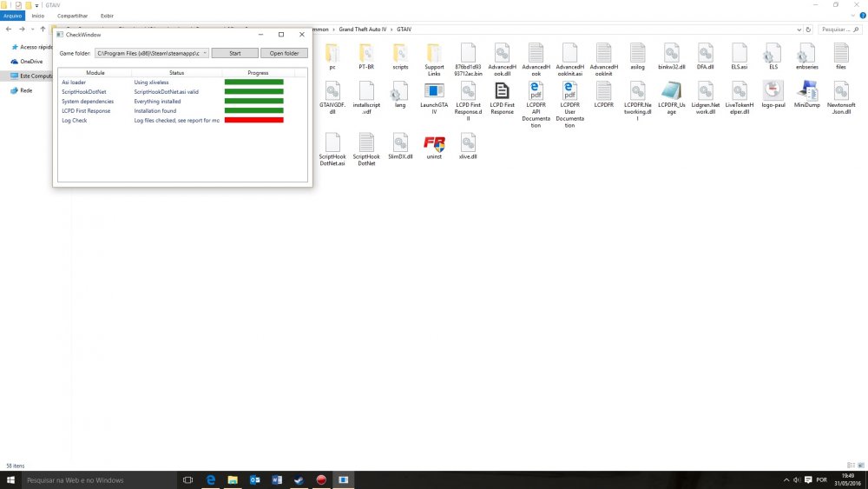Sort by Status column header

pyautogui.click(x=176, y=73)
